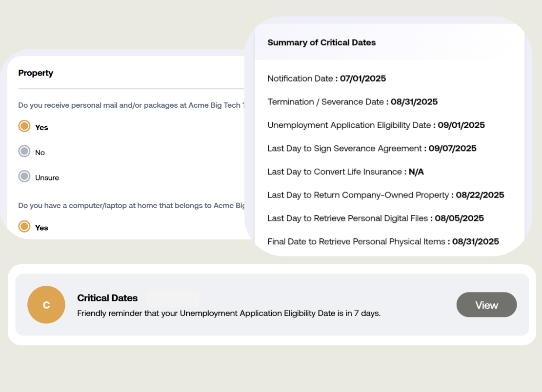Click Last Day to Return Company-Owned Property row
The width and height of the screenshot is (542, 392).
386,195
